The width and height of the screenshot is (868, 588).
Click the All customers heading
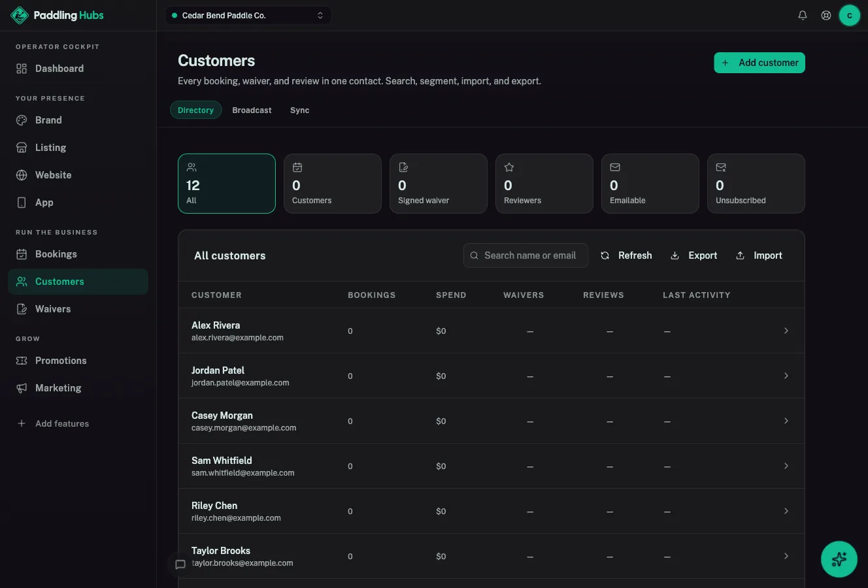tap(230, 255)
